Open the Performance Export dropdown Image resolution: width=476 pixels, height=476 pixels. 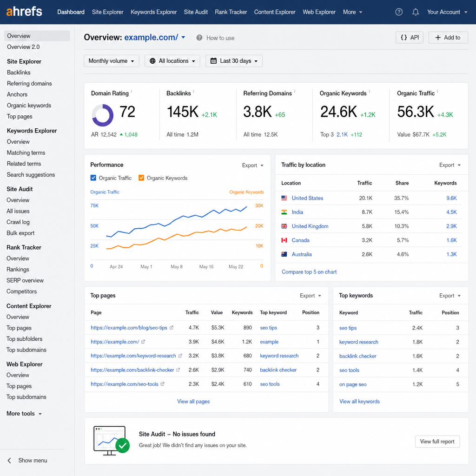[x=252, y=165]
